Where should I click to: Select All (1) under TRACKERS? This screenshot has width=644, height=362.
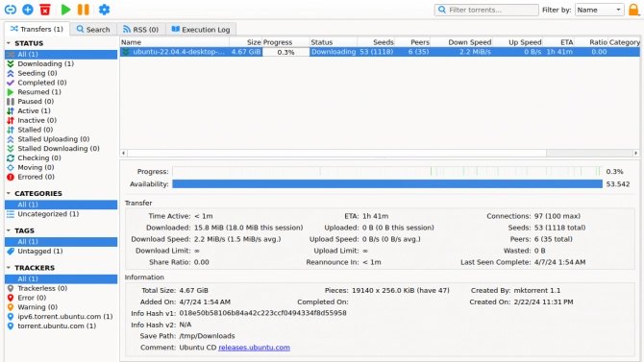coord(61,278)
